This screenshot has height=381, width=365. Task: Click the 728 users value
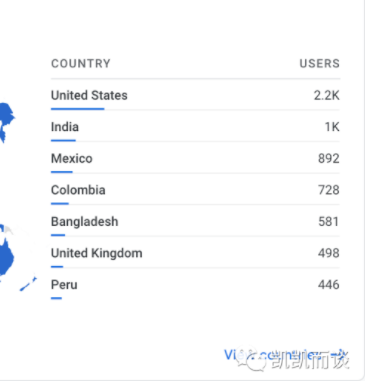tap(329, 190)
